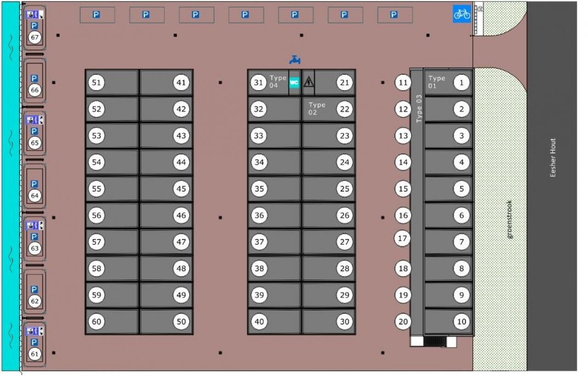The width and height of the screenshot is (588, 376).
Task: Select plot number 51
Action: coord(96,83)
